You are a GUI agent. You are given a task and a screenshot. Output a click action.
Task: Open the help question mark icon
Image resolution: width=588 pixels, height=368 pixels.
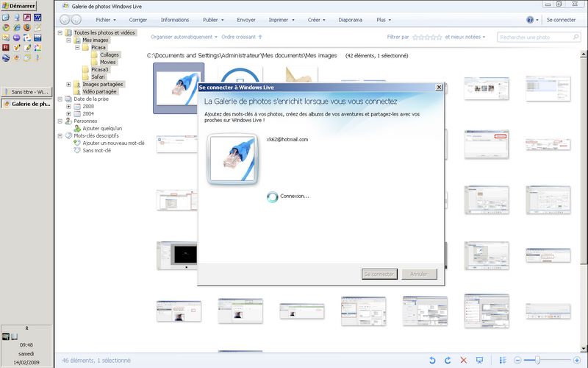(x=530, y=20)
